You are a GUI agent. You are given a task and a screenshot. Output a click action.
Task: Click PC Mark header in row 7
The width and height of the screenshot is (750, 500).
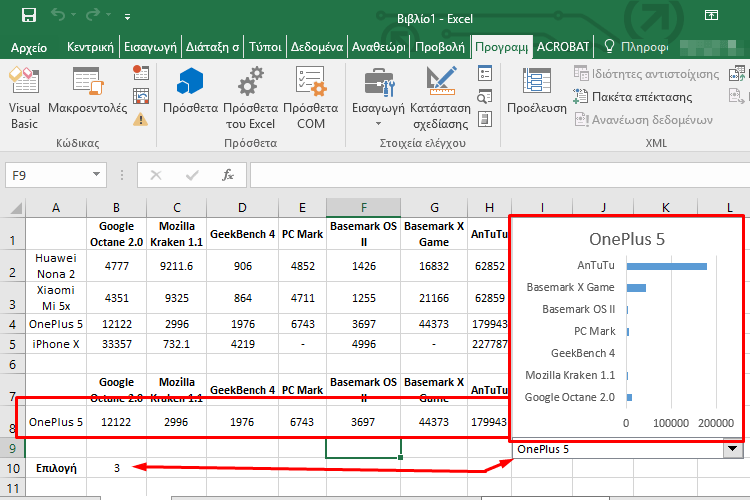point(302,390)
